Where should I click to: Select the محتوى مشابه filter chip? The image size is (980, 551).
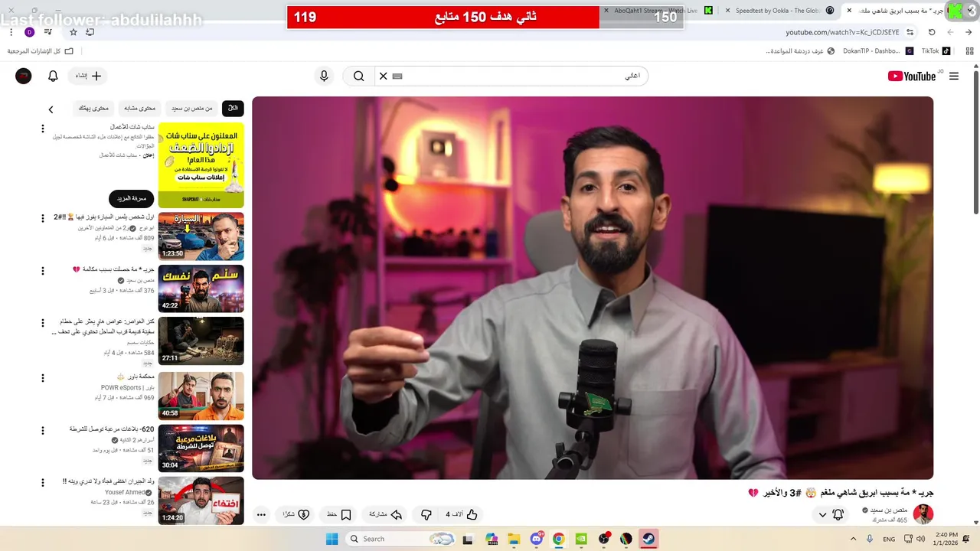pyautogui.click(x=140, y=109)
